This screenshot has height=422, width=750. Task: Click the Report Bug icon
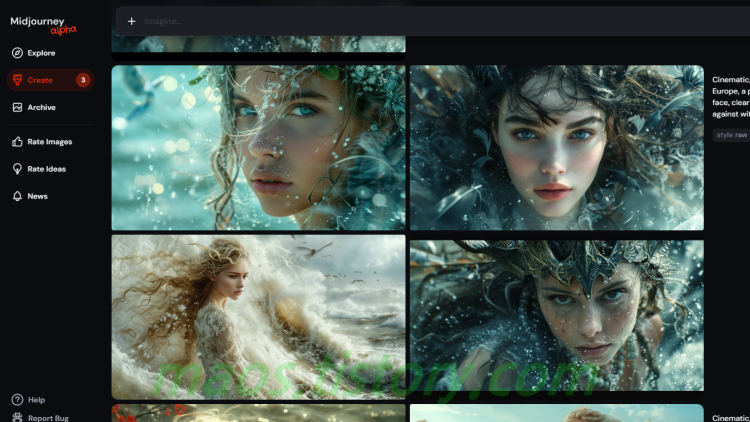point(17,417)
